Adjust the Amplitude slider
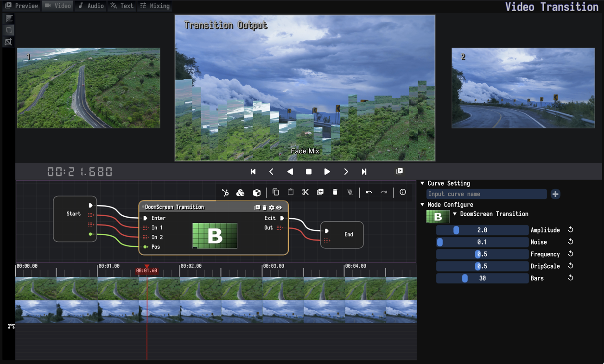This screenshot has height=364, width=604. 482,230
